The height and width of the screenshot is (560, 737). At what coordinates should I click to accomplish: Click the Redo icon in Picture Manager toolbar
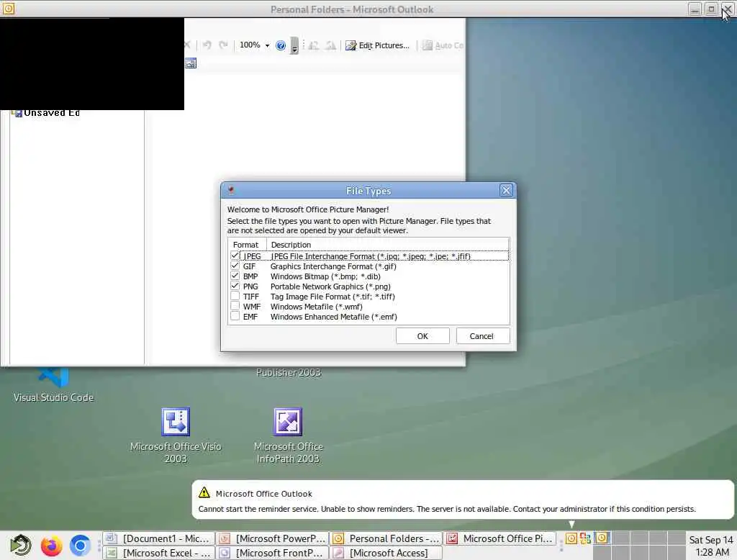[223, 45]
